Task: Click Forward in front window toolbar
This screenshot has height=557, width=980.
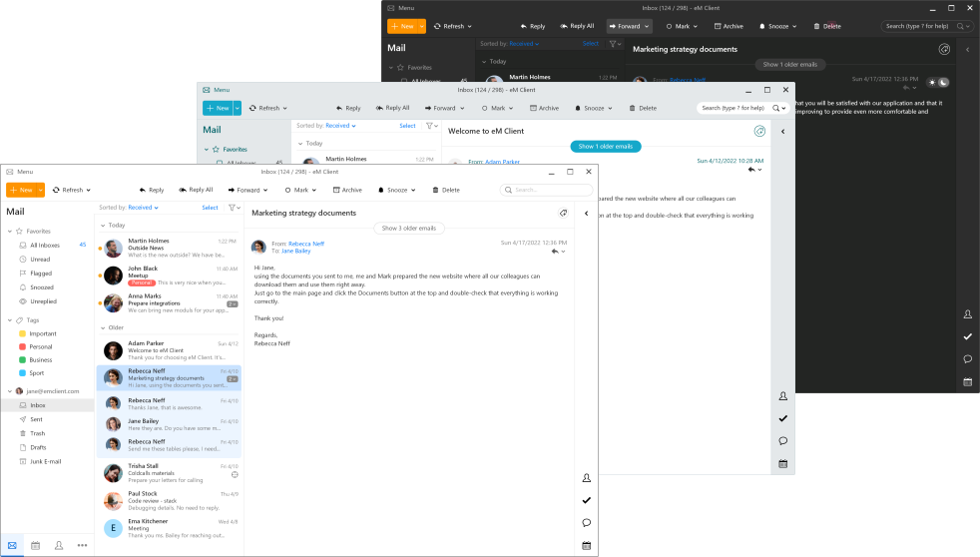Action: point(247,190)
